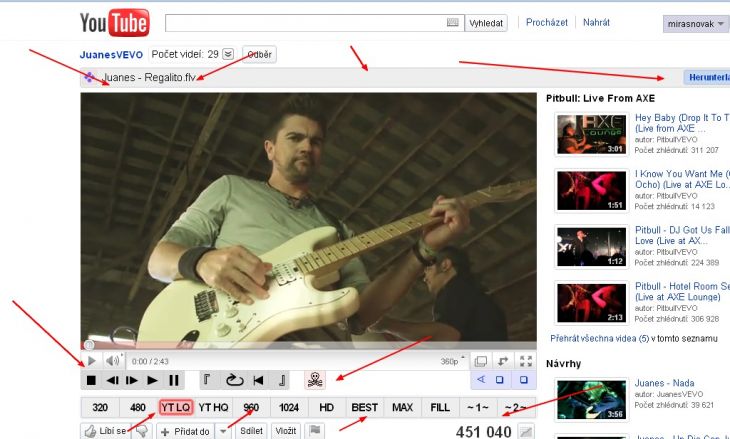Choose the FILL size preset
The width and height of the screenshot is (730, 439).
pyautogui.click(x=440, y=407)
